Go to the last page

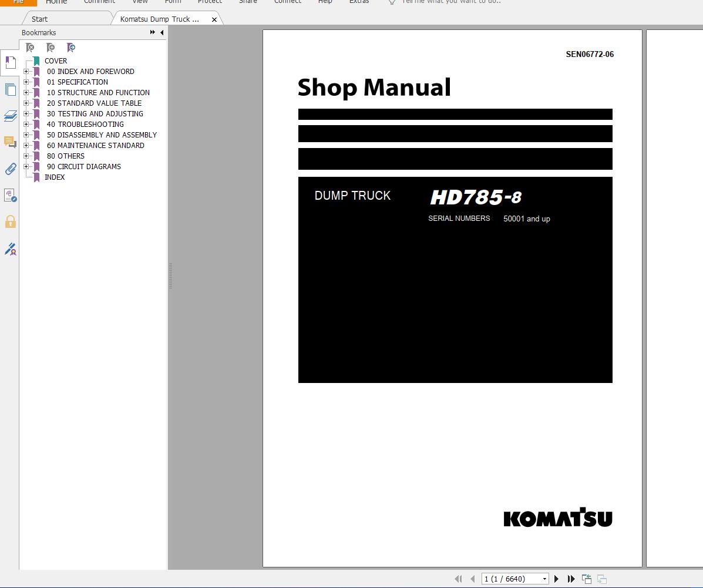[571, 579]
